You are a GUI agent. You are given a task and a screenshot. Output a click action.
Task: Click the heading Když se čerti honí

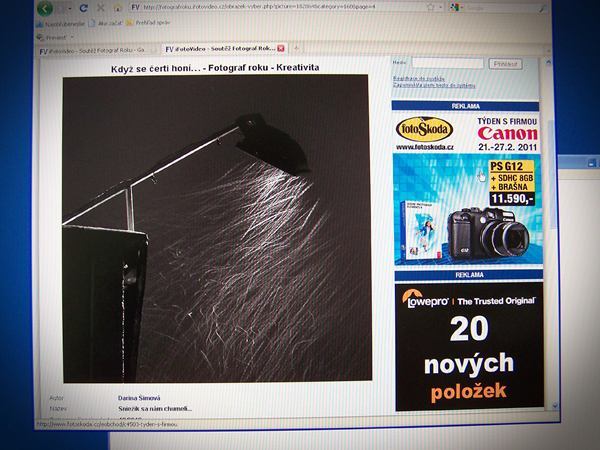click(215, 68)
